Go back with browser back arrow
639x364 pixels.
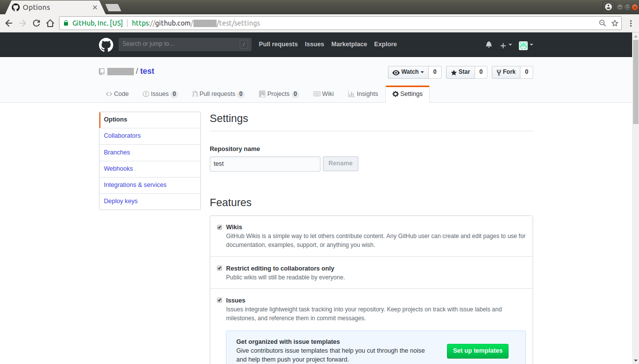(9, 23)
